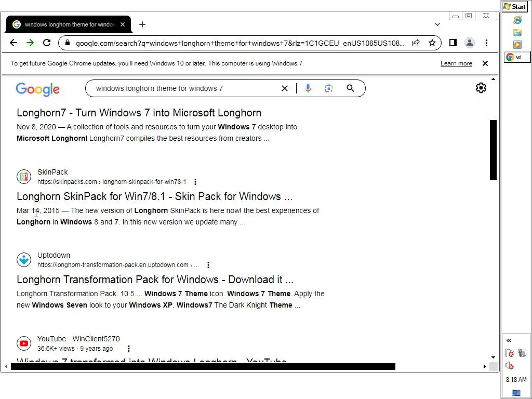This screenshot has width=532, height=399.
Task: Click the Chrome address bar URL
Action: click(x=240, y=43)
